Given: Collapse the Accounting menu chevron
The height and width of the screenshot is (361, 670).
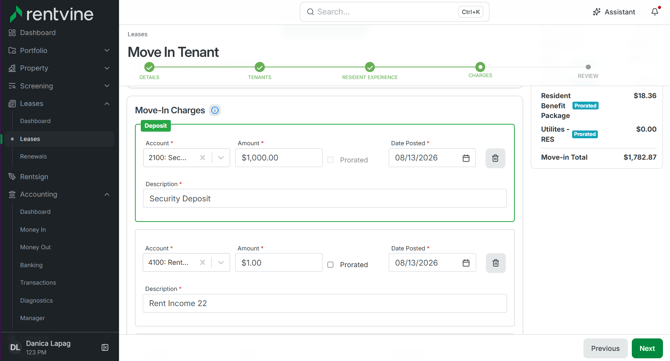Looking at the screenshot, I should (x=107, y=194).
